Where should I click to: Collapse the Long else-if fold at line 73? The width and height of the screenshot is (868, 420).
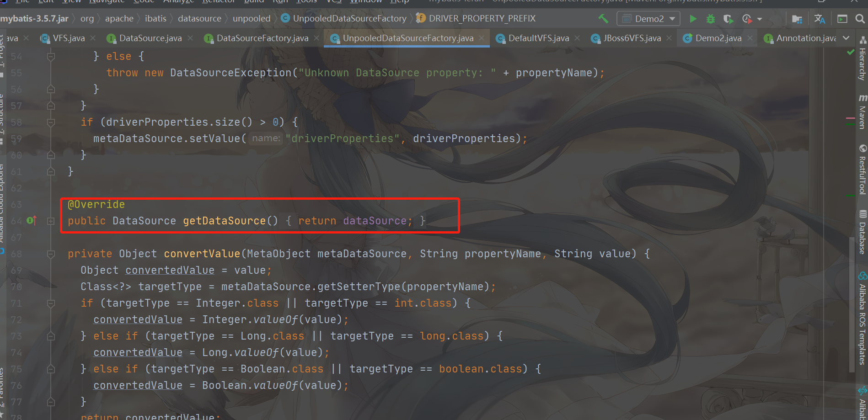pyautogui.click(x=51, y=336)
